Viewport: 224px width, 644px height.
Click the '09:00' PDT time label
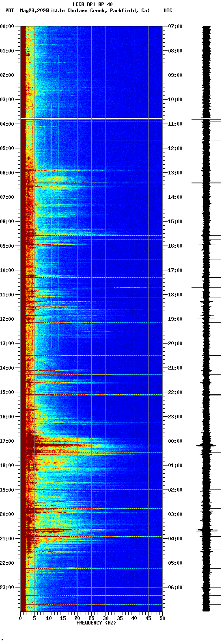point(7,246)
